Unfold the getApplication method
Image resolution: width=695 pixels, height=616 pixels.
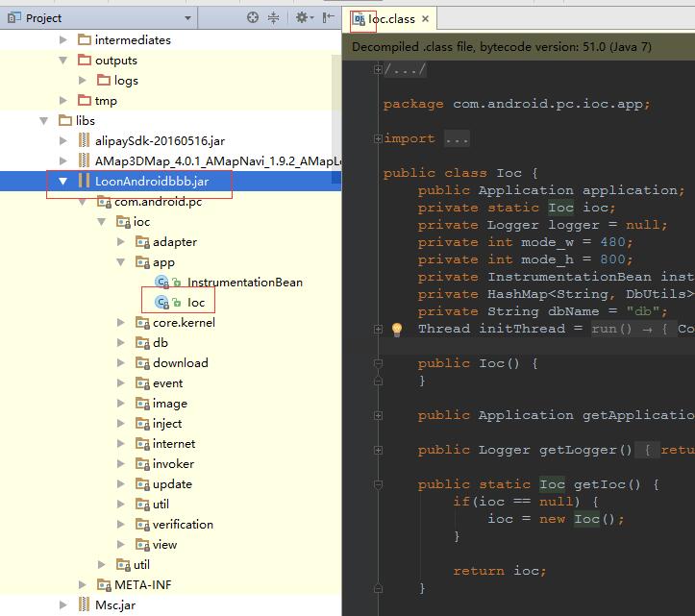378,415
